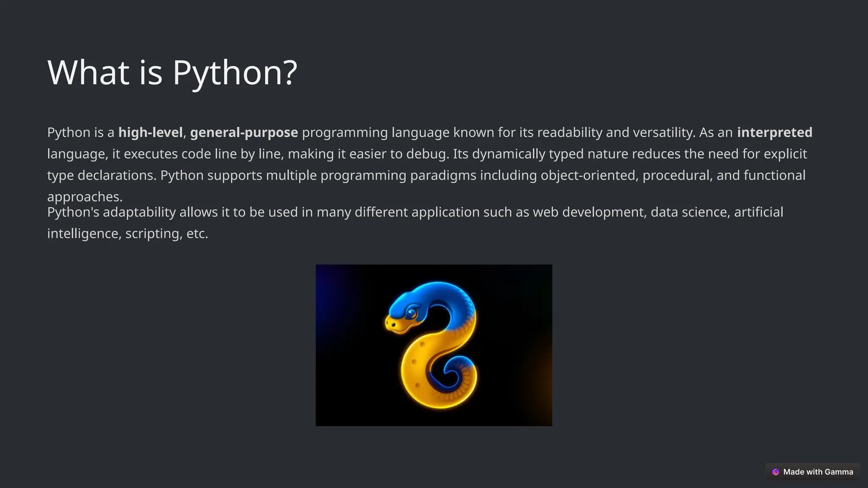Viewport: 868px width, 488px height.
Task: Select the Python snake illustration
Action: pos(434,345)
